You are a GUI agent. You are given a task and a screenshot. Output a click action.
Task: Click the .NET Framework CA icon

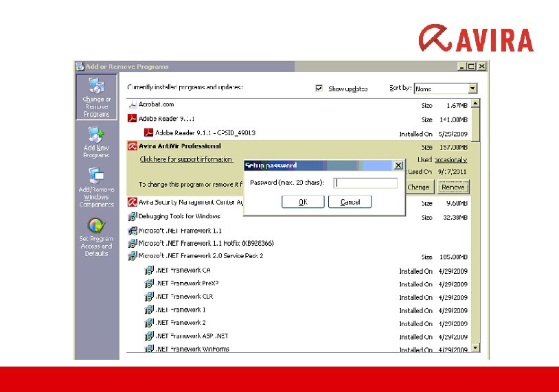pos(149,270)
